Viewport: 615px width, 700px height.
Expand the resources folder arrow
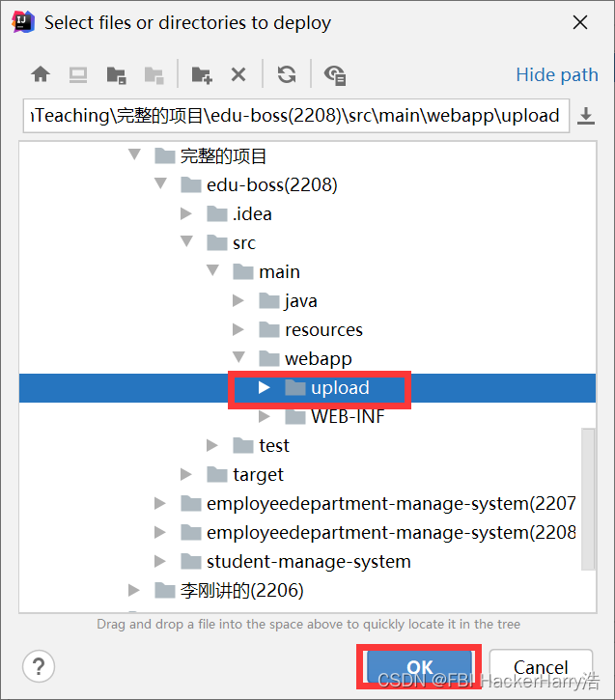(238, 329)
